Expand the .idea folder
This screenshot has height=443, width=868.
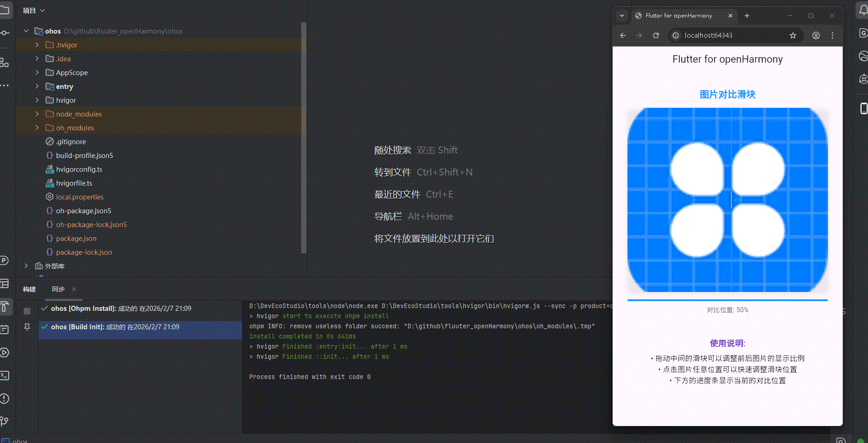pos(37,59)
